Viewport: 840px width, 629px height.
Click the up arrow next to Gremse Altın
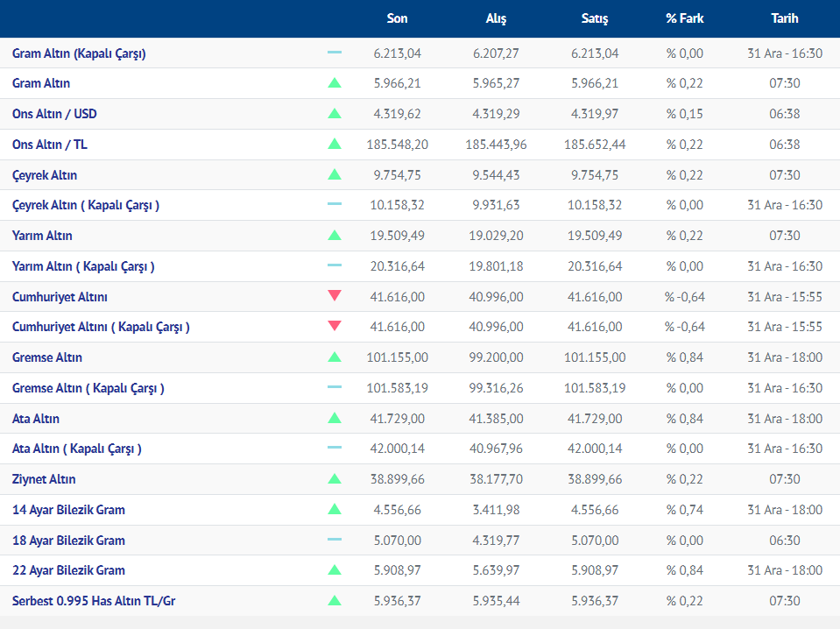click(335, 357)
